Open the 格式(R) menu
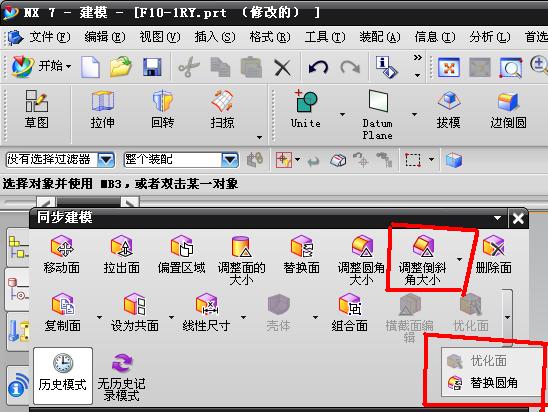This screenshot has width=548, height=412. 270,37
